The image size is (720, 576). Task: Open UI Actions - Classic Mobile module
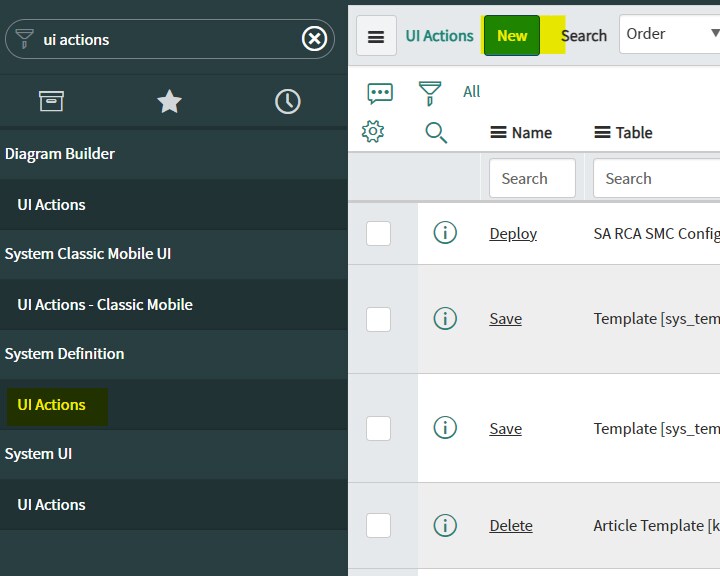click(105, 305)
